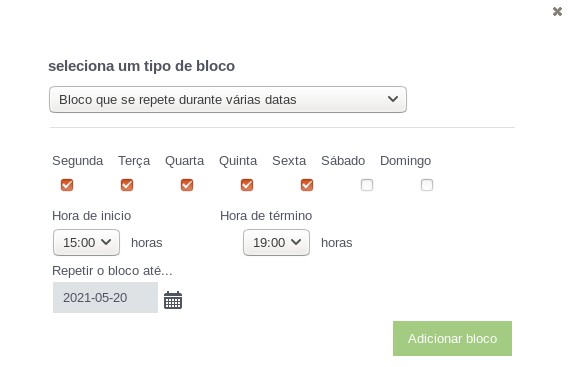Disable the Quinta checkbox
This screenshot has width=569, height=367.
click(247, 185)
